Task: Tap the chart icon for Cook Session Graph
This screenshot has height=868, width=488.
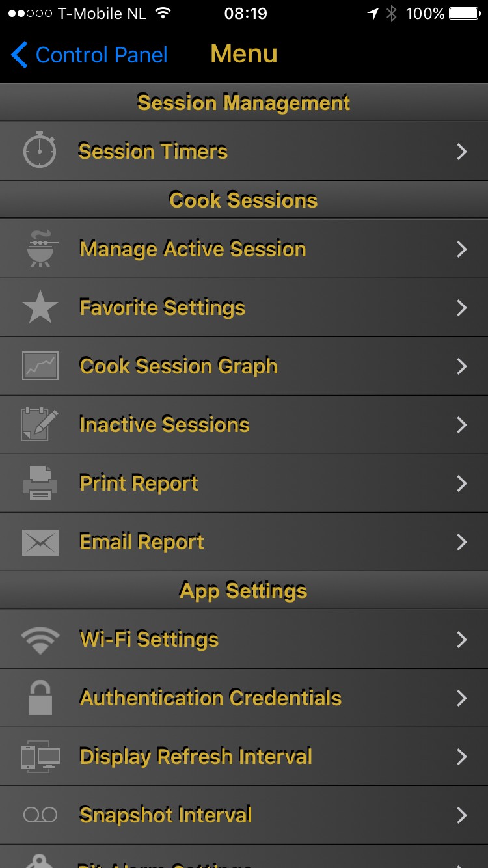Action: [40, 366]
